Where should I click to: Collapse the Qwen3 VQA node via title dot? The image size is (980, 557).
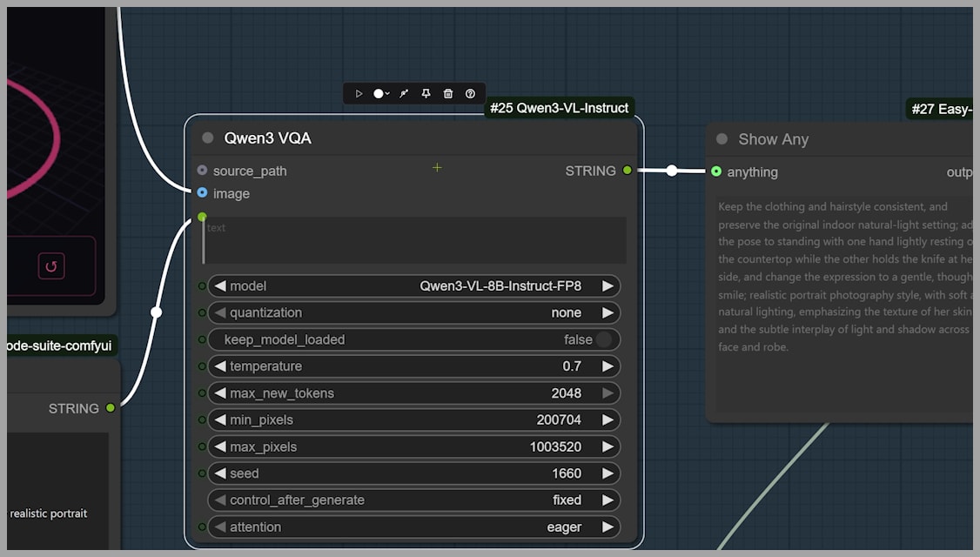[207, 138]
